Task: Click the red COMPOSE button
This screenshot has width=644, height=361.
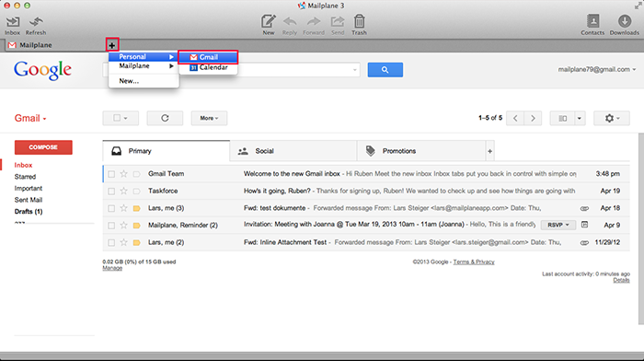Action: [43, 147]
